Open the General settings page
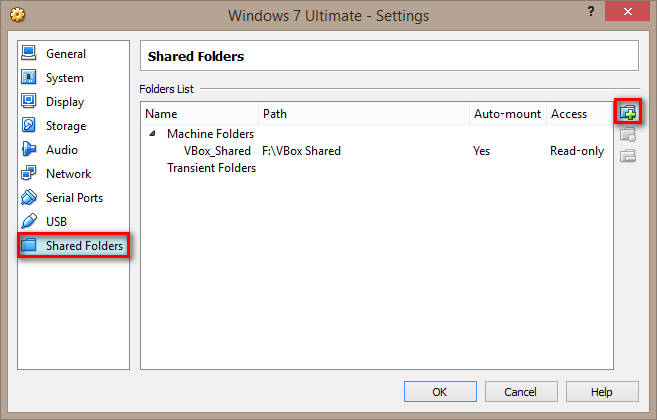 (73, 54)
